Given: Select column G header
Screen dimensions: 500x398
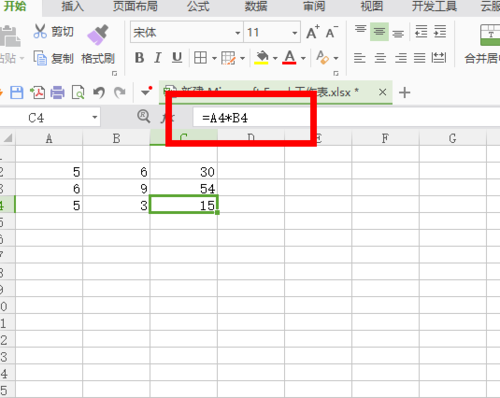Looking at the screenshot, I should pyautogui.click(x=453, y=138).
